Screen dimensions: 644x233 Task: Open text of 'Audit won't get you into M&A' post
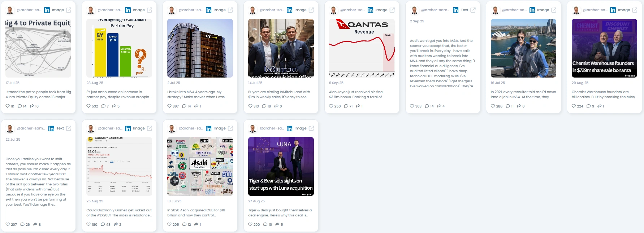pos(443,63)
